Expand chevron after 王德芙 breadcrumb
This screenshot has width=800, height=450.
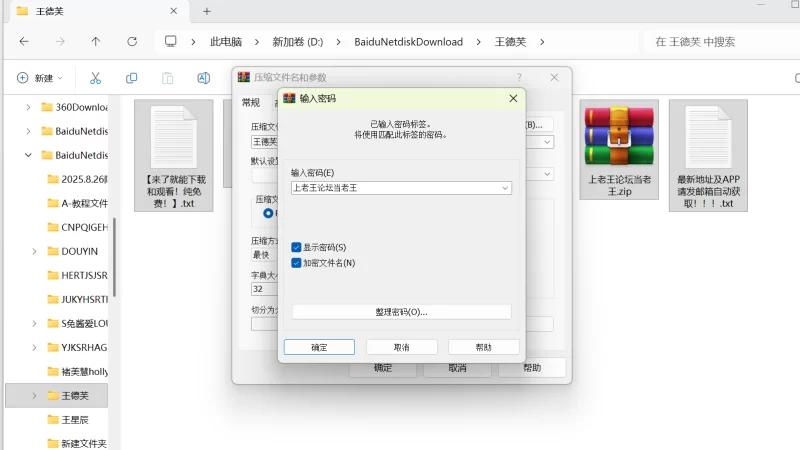(x=542, y=42)
